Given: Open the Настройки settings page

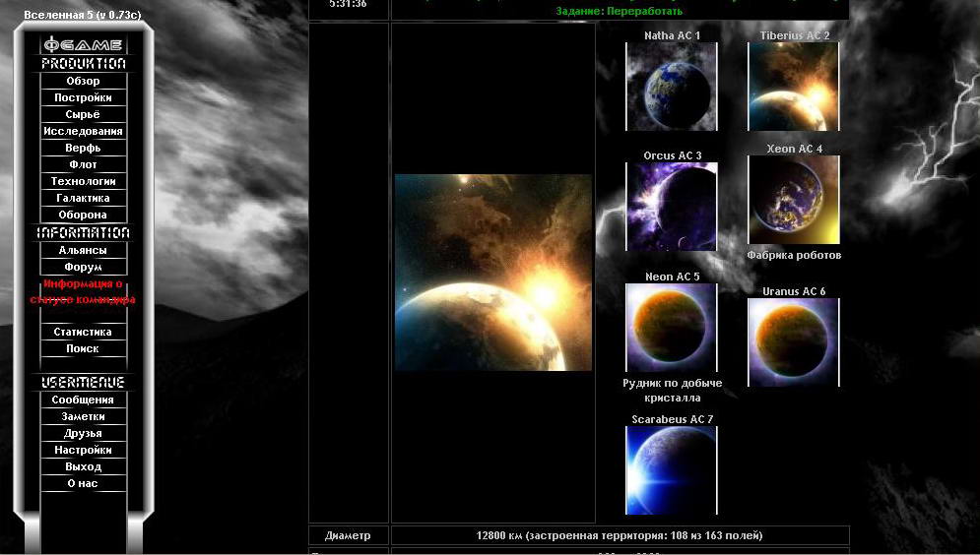Looking at the screenshot, I should coord(83,450).
